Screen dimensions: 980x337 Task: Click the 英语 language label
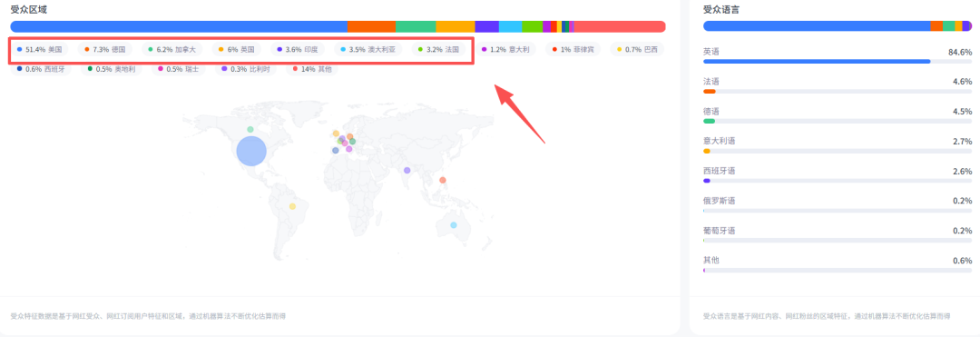(711, 52)
